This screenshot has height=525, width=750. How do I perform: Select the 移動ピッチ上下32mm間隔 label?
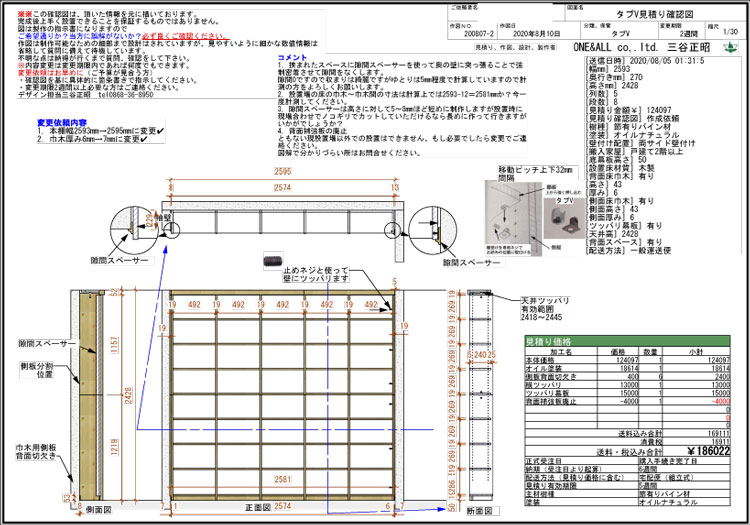click(535, 174)
